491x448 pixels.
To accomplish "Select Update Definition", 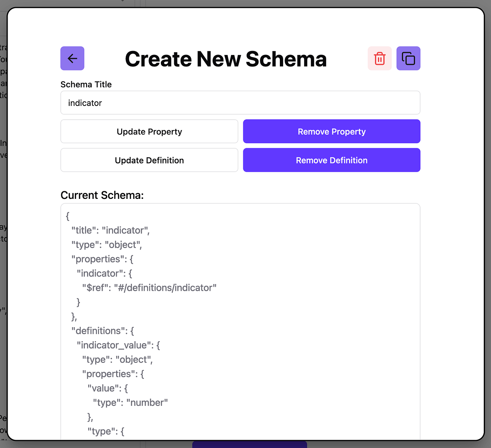I will point(149,160).
